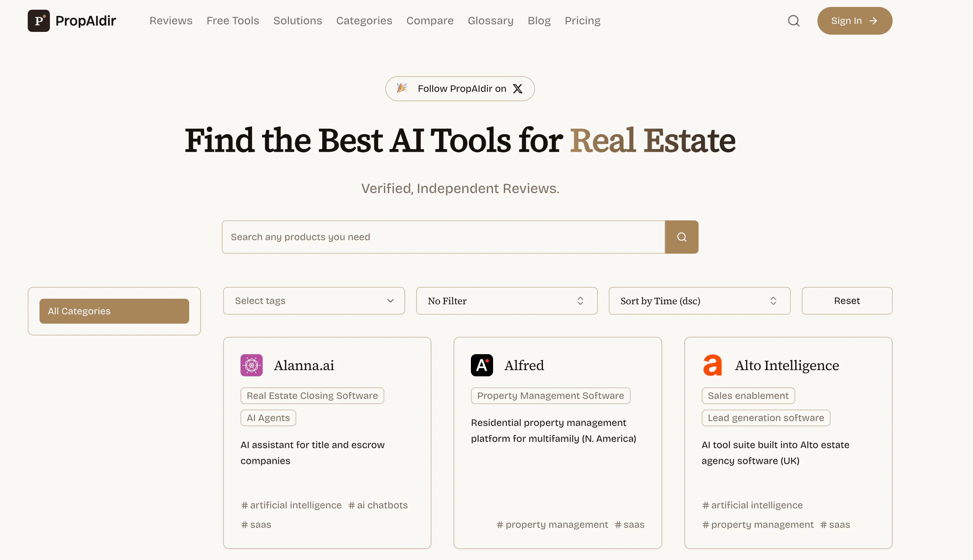Click 'AI tool suite built into Alto' description
973x560 pixels.
[x=775, y=453]
